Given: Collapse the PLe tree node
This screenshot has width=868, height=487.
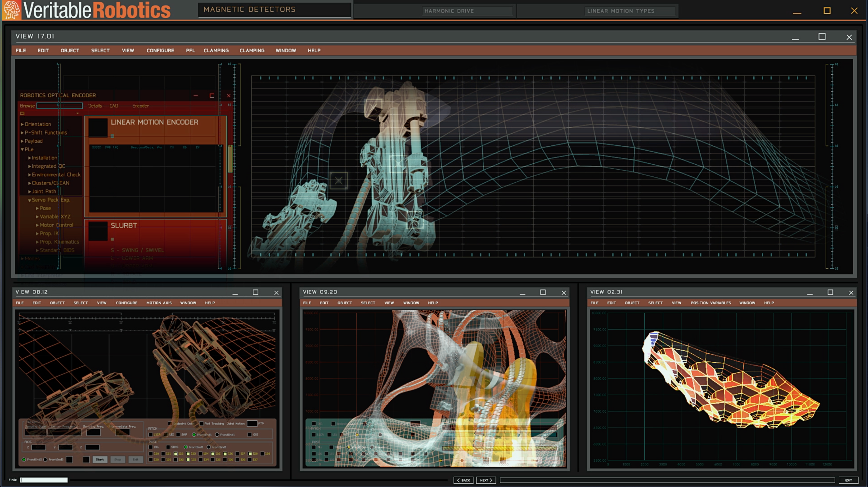Looking at the screenshot, I should [22, 149].
